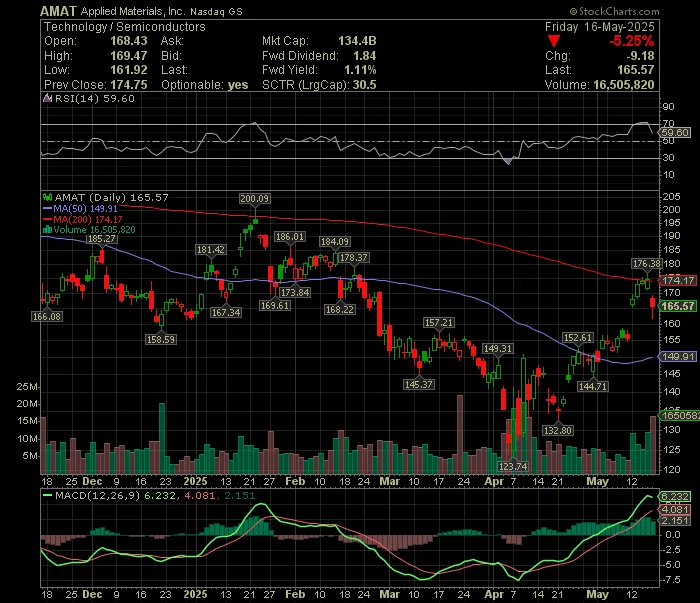The image size is (700, 603).
Task: Click the 132.80 low price label
Action: tap(558, 431)
